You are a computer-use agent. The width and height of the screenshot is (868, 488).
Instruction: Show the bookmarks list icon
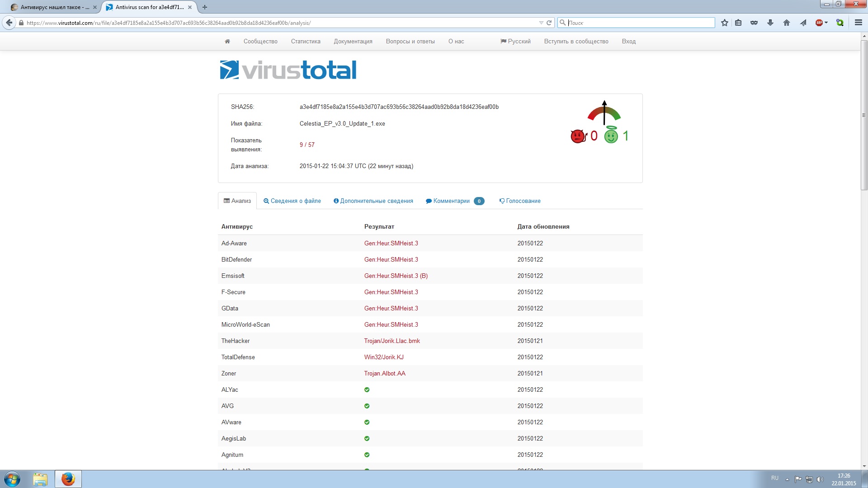[x=738, y=23]
